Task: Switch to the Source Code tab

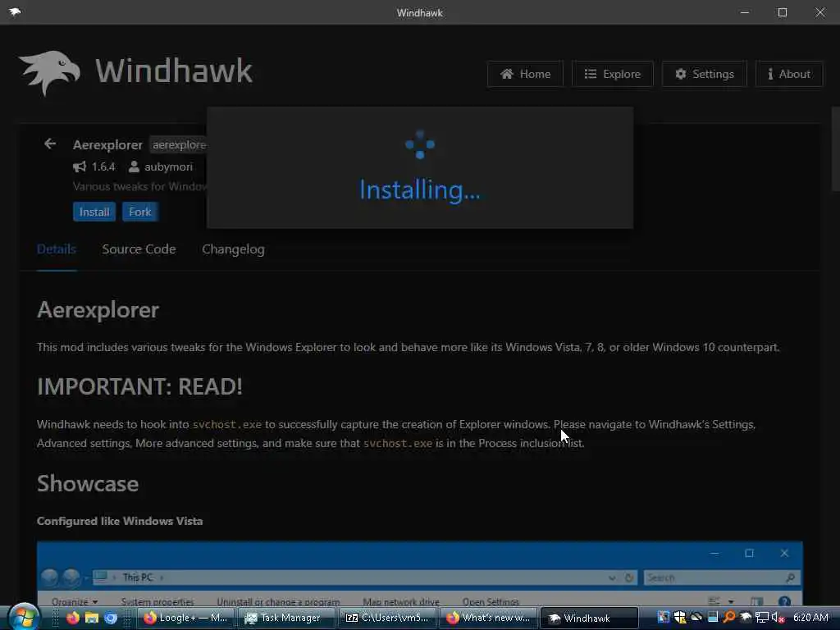Action: click(x=139, y=249)
